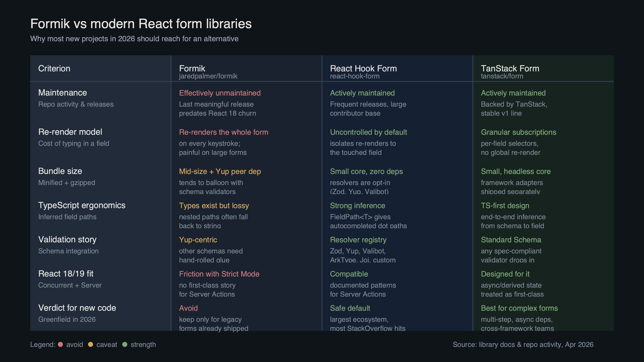The width and height of the screenshot is (644, 362).
Task: Click the "Safe default" verdict text
Action: point(350,308)
